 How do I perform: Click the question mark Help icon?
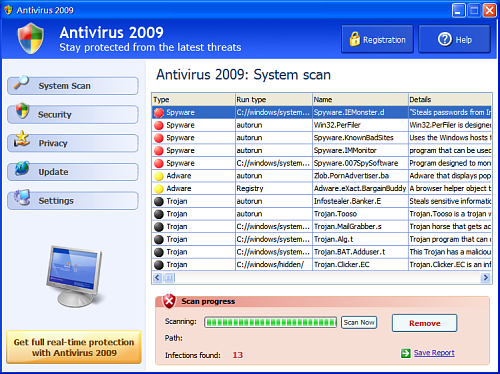(445, 39)
